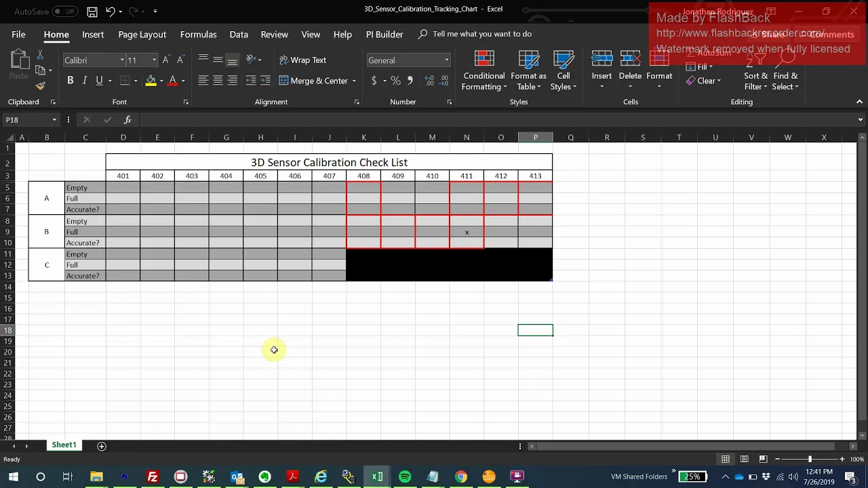The height and width of the screenshot is (488, 868).
Task: Align text right in Alignment group
Action: coord(232,81)
